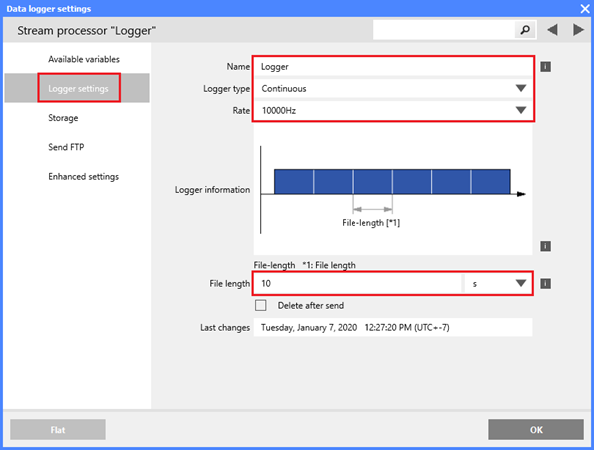Open info icon beside Logger information diagram
594x450 pixels.
coord(546,246)
